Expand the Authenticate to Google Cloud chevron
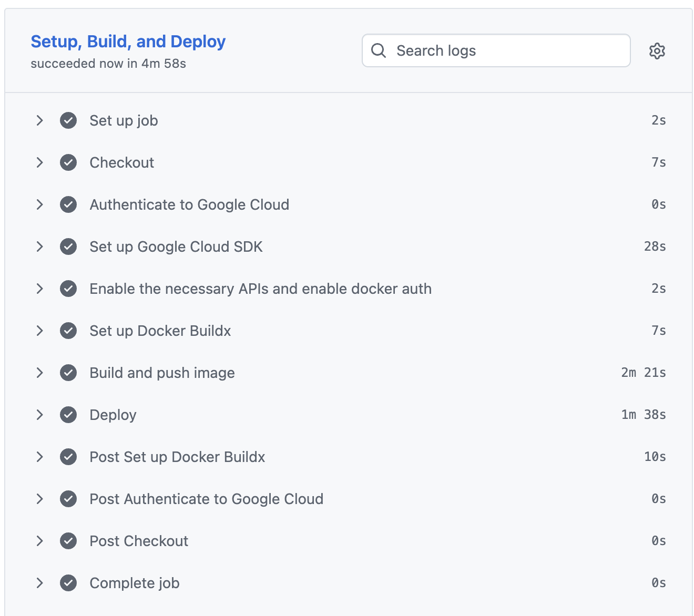This screenshot has width=694, height=616. click(x=39, y=204)
